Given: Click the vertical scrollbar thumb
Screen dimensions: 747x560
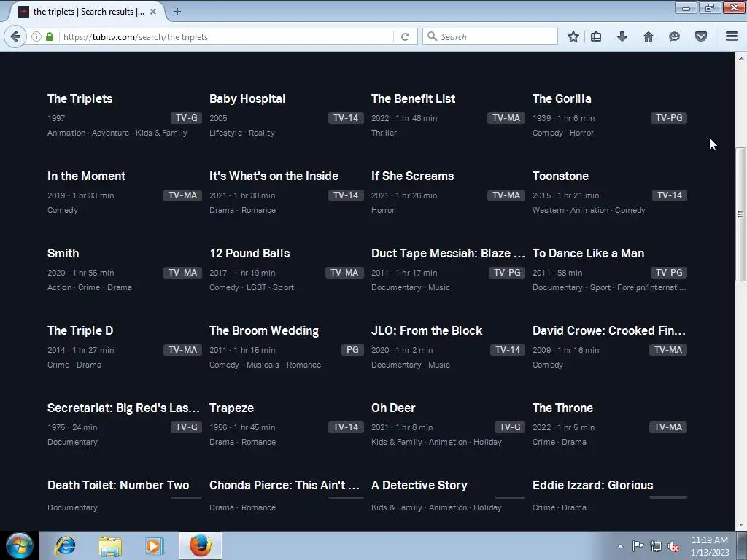Looking at the screenshot, I should tap(741, 214).
